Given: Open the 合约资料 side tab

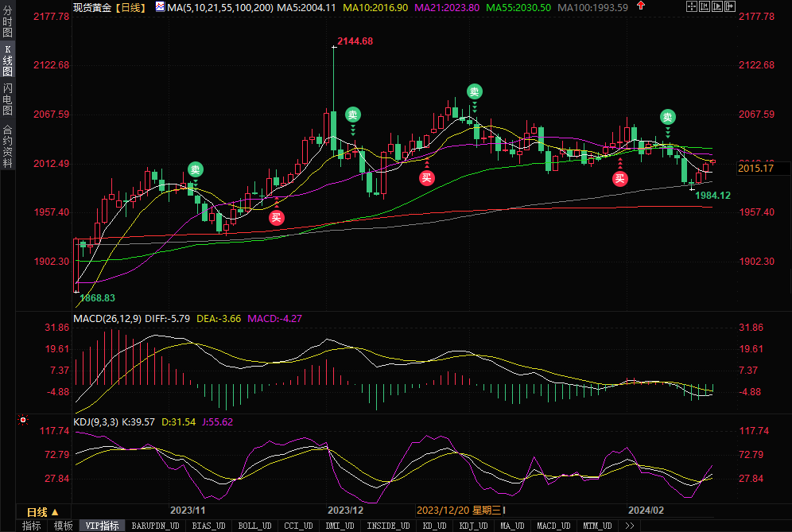Looking at the screenshot, I should pos(7,146).
